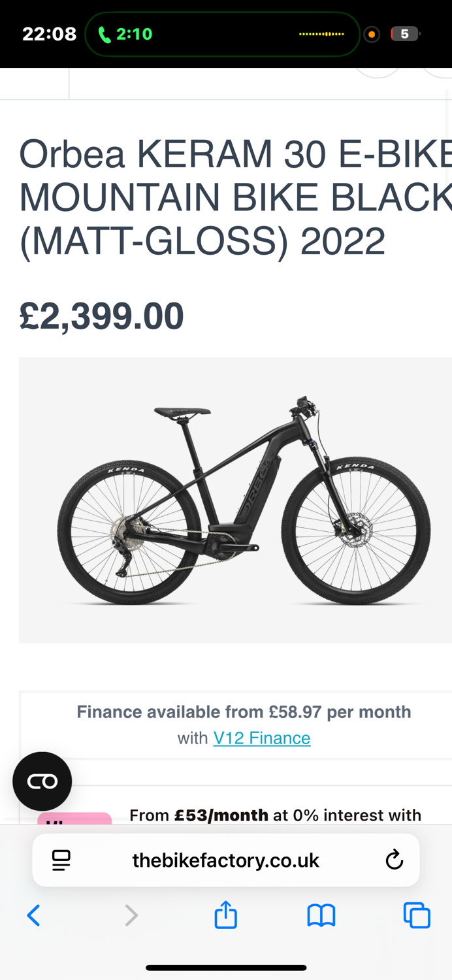Image resolution: width=452 pixels, height=980 pixels.
Task: Open the Reader page settings icon in address bar
Action: point(59,859)
